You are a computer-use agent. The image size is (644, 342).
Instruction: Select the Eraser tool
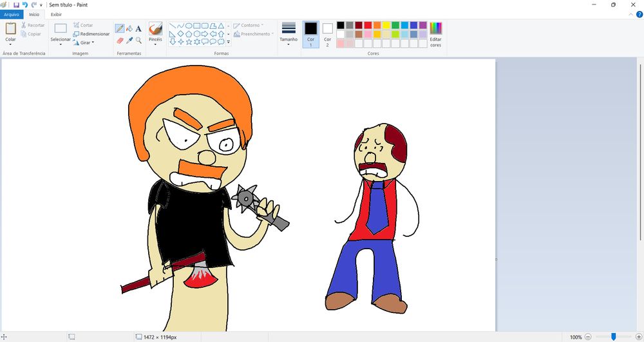coord(120,40)
